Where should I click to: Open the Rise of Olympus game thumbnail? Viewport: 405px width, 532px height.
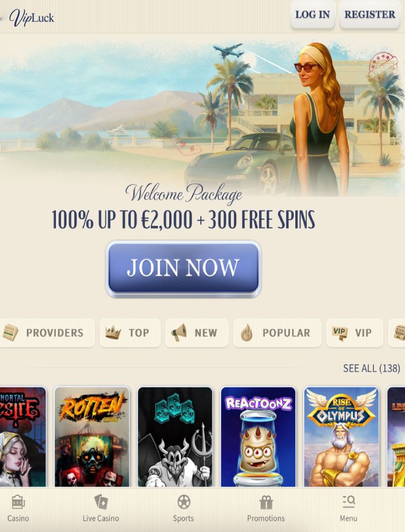(x=341, y=436)
